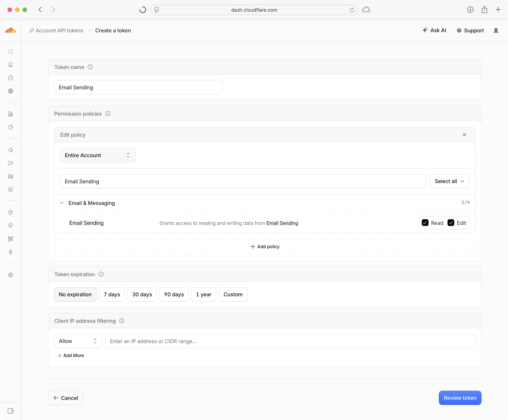Focus the permissions search field
The image size is (508, 420).
(x=243, y=181)
